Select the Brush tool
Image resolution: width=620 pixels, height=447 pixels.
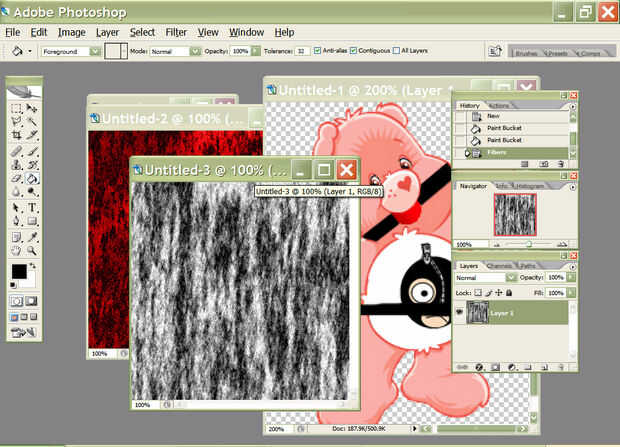(32, 152)
